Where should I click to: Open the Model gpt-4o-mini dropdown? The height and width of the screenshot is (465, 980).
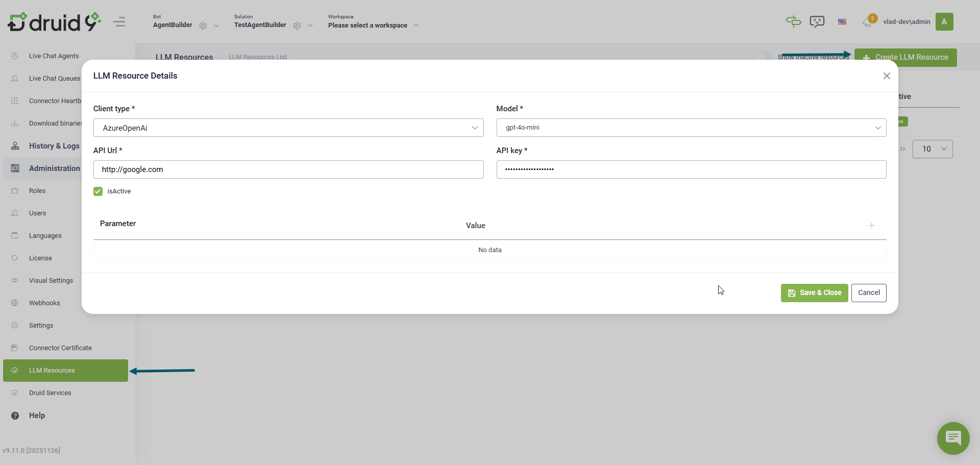691,128
